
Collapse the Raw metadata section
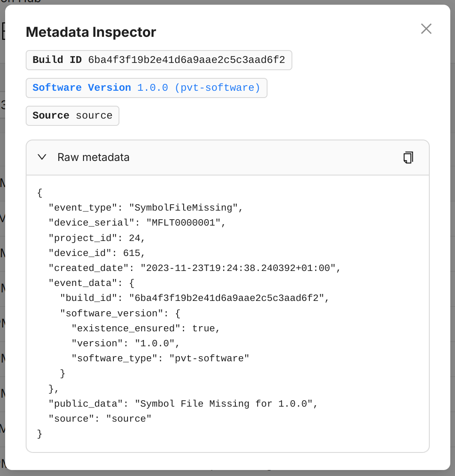click(x=42, y=157)
